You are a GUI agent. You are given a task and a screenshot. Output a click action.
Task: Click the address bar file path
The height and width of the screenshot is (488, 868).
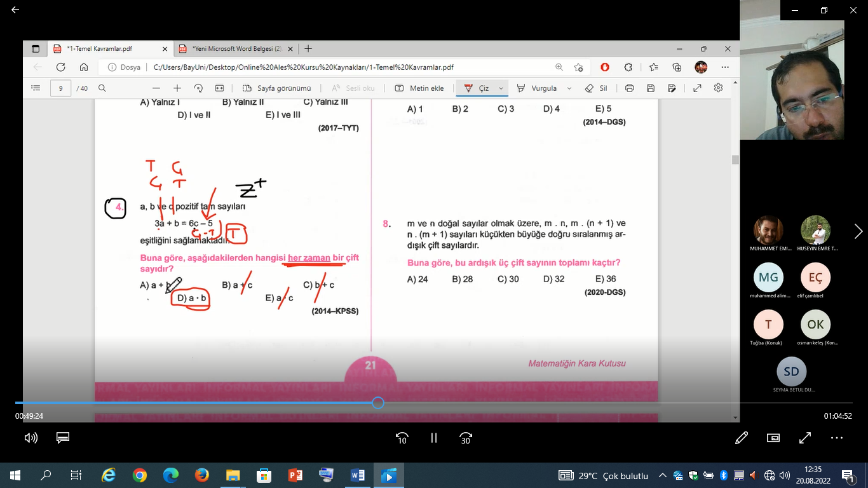point(304,67)
